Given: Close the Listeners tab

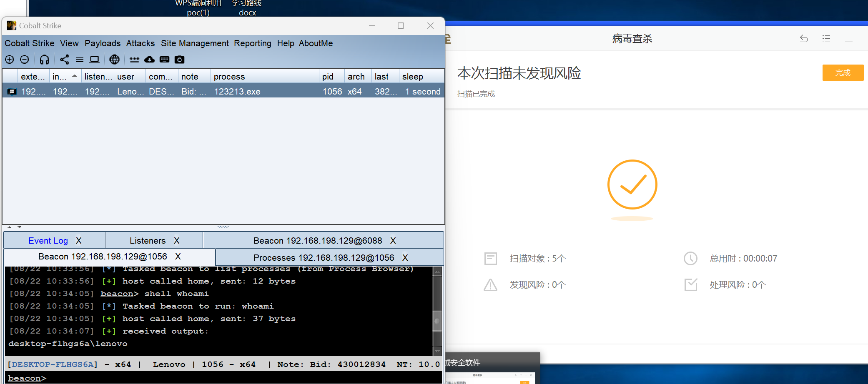Looking at the screenshot, I should click(177, 241).
